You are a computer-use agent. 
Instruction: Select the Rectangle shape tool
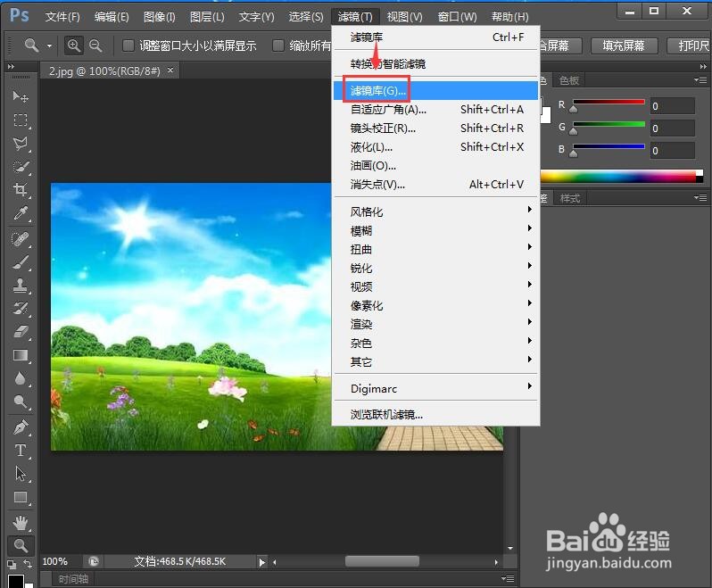point(20,497)
